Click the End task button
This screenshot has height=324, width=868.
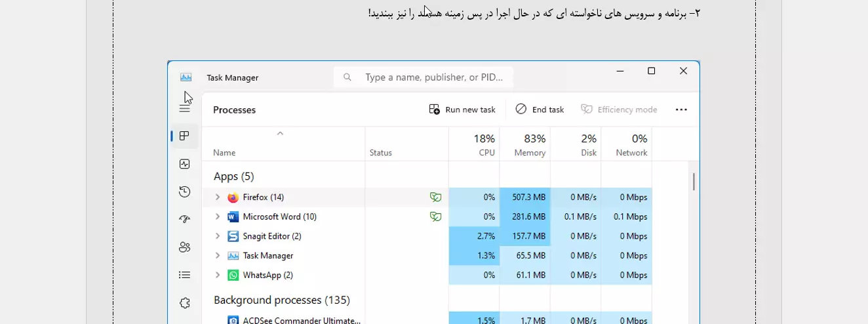click(540, 110)
